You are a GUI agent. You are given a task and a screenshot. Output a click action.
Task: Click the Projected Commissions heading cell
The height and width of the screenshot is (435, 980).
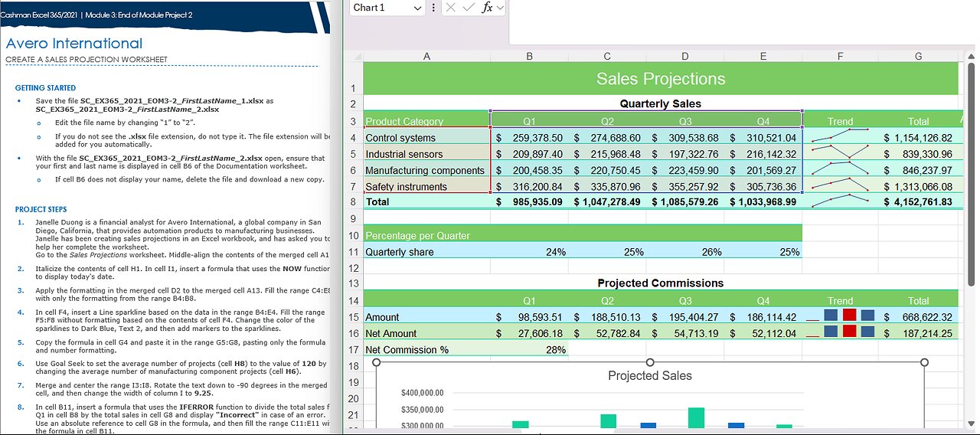(661, 283)
